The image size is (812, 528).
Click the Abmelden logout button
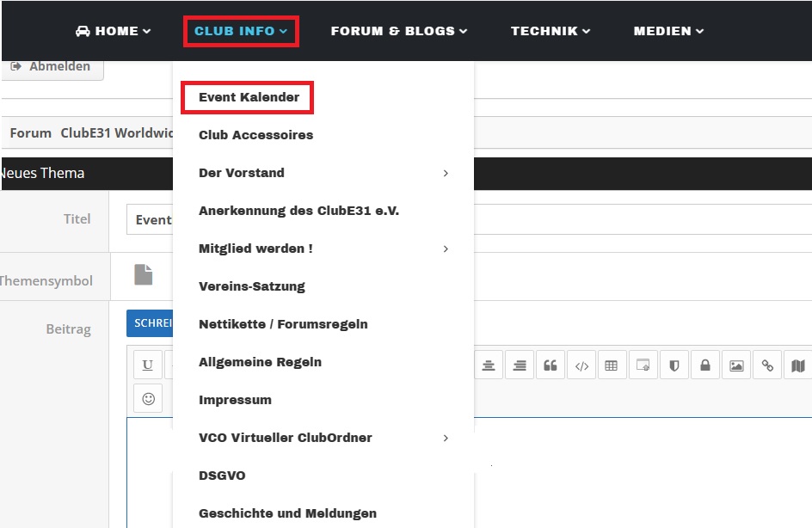[x=52, y=66]
